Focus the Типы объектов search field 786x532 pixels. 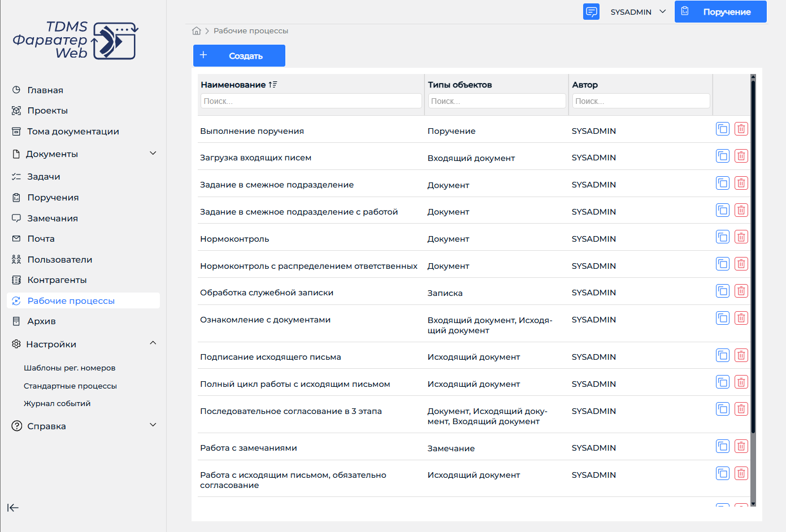(497, 101)
